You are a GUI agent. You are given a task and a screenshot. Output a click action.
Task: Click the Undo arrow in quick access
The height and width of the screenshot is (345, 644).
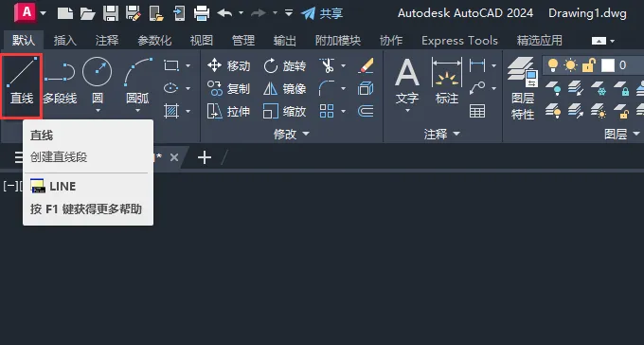(x=224, y=13)
